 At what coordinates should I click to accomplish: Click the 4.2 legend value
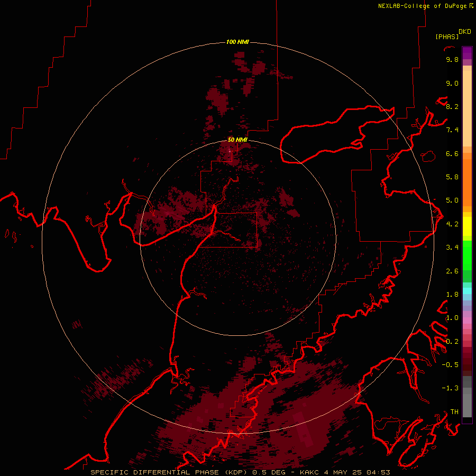pos(452,224)
